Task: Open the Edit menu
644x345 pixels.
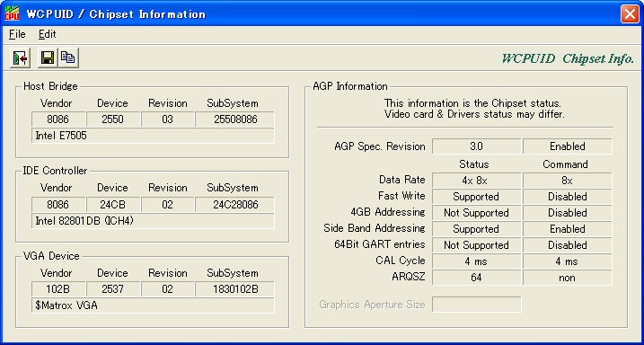Action: pos(48,34)
